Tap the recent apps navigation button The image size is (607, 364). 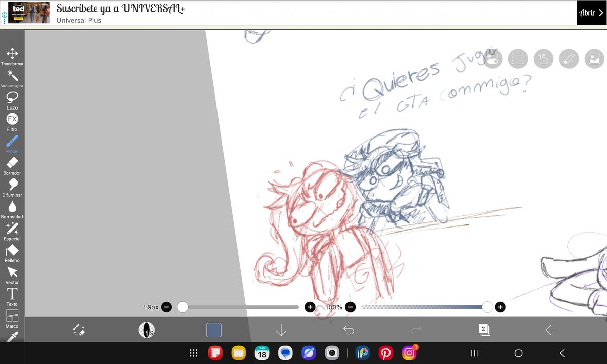coord(474,353)
